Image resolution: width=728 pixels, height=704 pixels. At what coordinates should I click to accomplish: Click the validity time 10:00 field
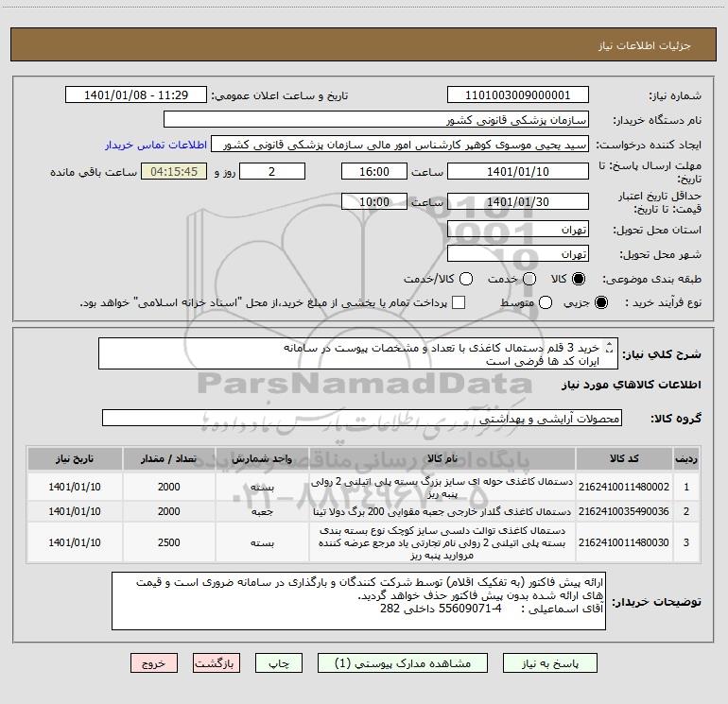pyautogui.click(x=374, y=201)
